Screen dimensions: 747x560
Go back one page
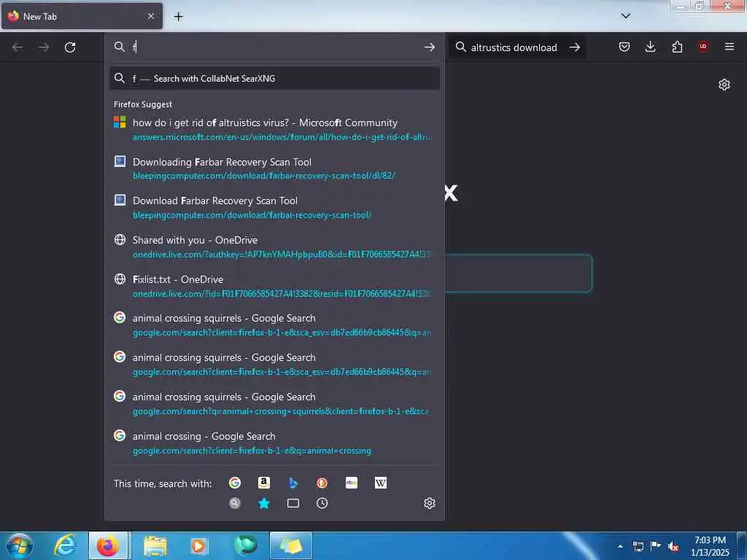coord(18,47)
